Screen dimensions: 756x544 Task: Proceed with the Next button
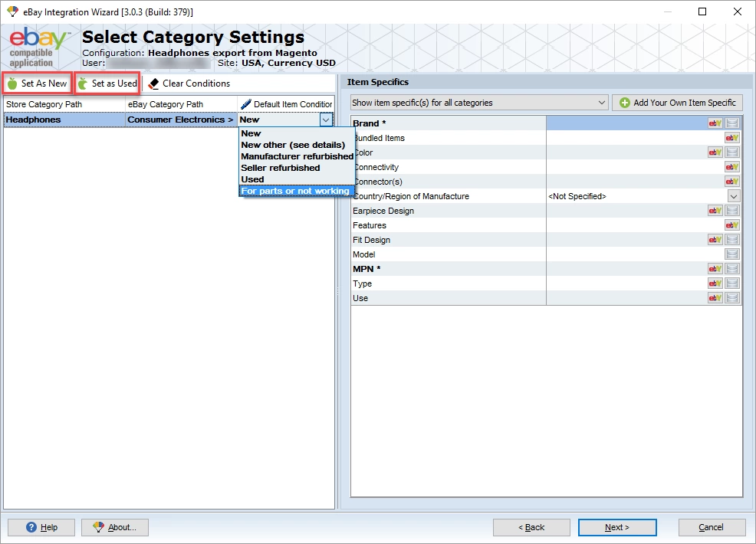617,527
